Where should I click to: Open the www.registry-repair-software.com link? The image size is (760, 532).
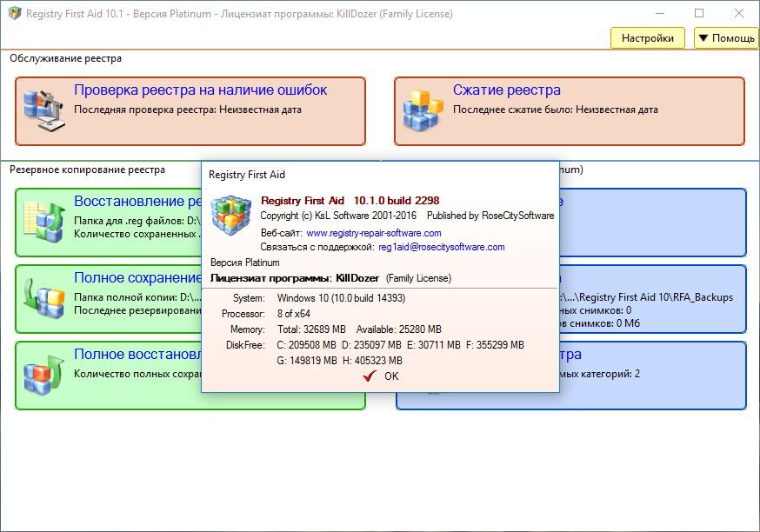(x=374, y=233)
